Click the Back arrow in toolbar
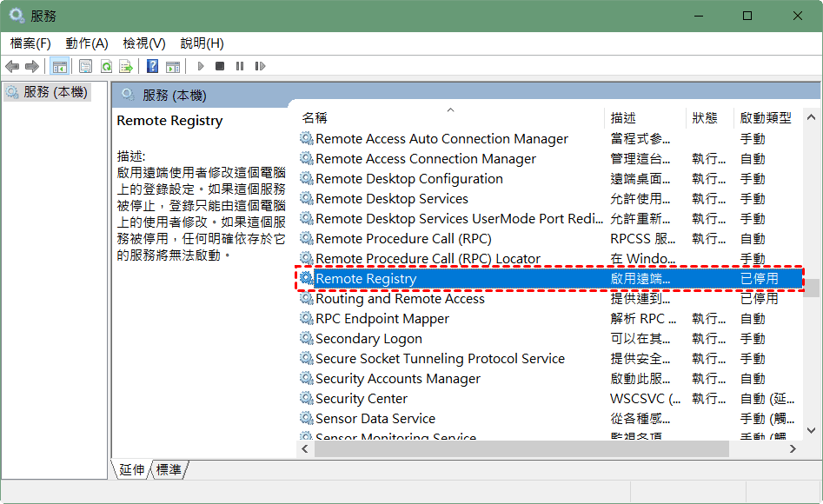Image resolution: width=823 pixels, height=504 pixels. [x=12, y=66]
